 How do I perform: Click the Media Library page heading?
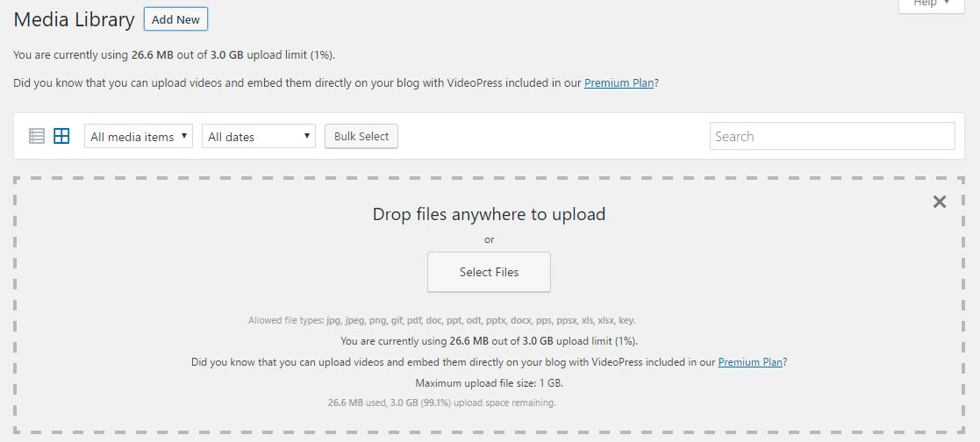74,20
